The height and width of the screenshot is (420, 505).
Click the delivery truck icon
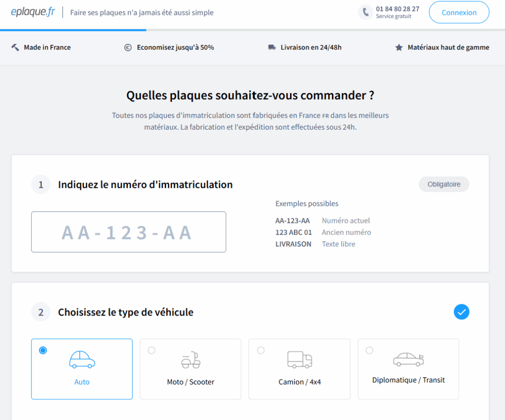point(272,47)
